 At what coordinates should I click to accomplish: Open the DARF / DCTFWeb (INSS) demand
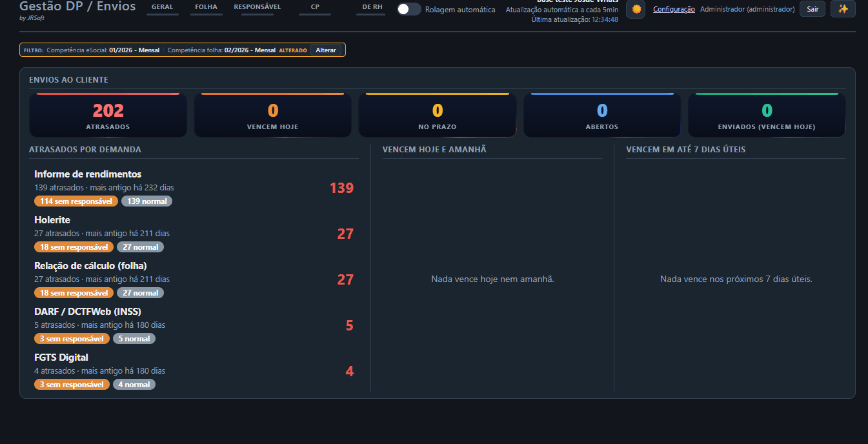click(x=194, y=325)
